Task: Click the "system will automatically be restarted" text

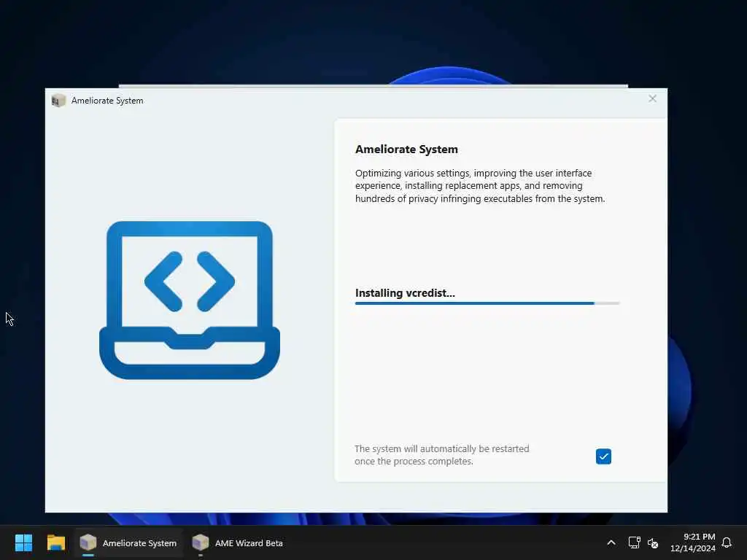Action: point(441,455)
